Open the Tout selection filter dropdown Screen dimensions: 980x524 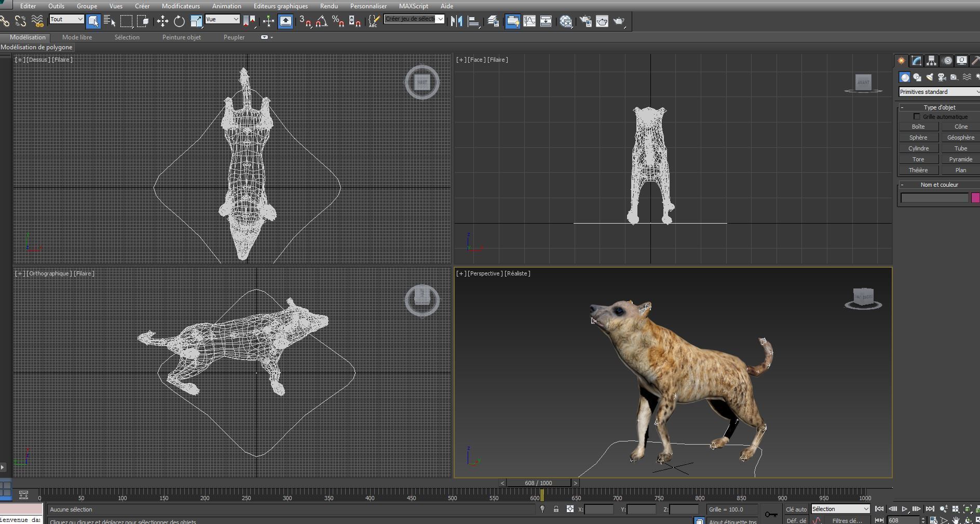[66, 19]
